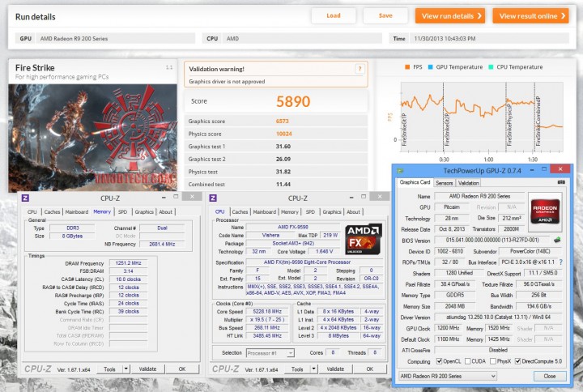Screen dimensions: 583x392
Task: Click the Core Speed value 5228.18 MHz
Action: [x=267, y=312]
